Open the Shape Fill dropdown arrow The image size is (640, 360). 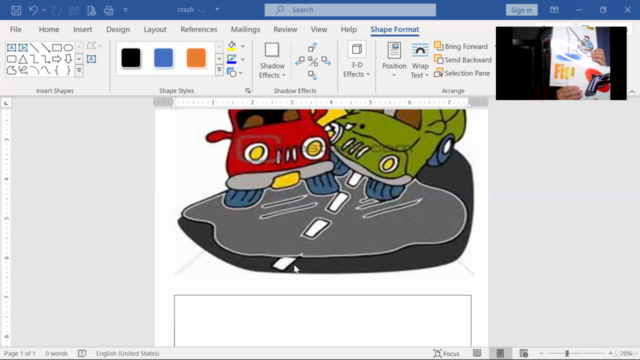(x=243, y=47)
